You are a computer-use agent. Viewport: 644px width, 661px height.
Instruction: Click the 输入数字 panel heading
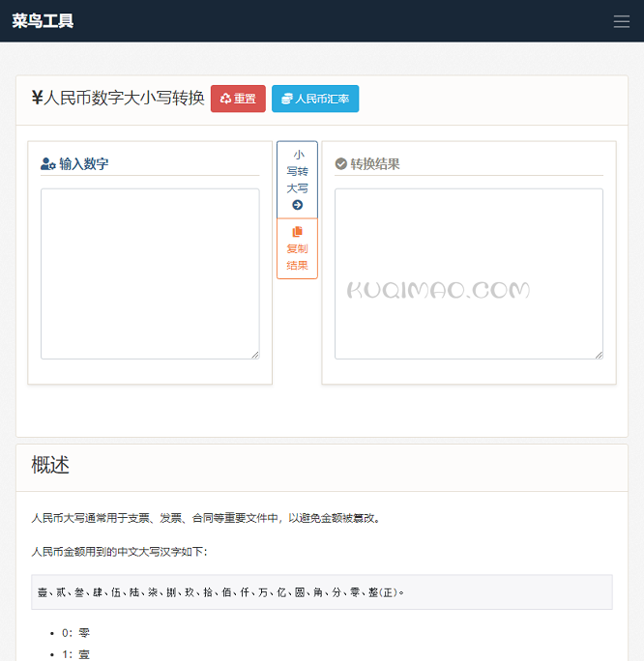click(x=74, y=163)
